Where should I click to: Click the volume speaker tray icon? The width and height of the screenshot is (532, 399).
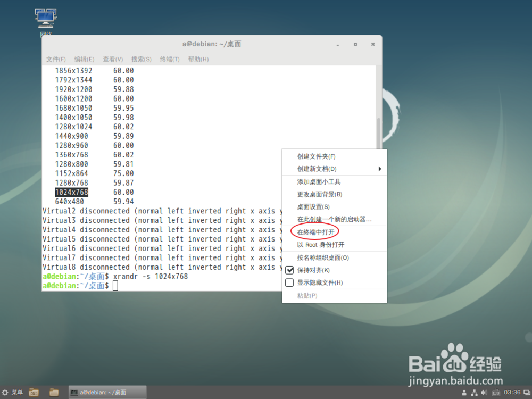pos(484,393)
